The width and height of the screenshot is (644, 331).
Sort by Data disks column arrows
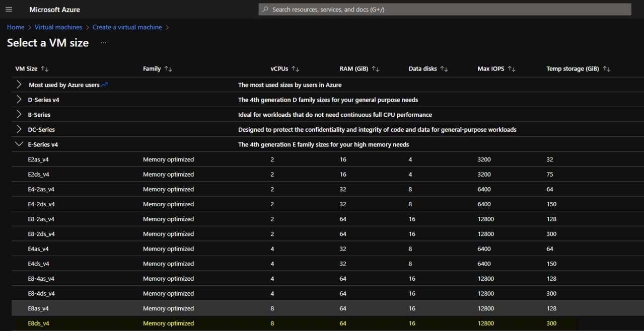444,69
